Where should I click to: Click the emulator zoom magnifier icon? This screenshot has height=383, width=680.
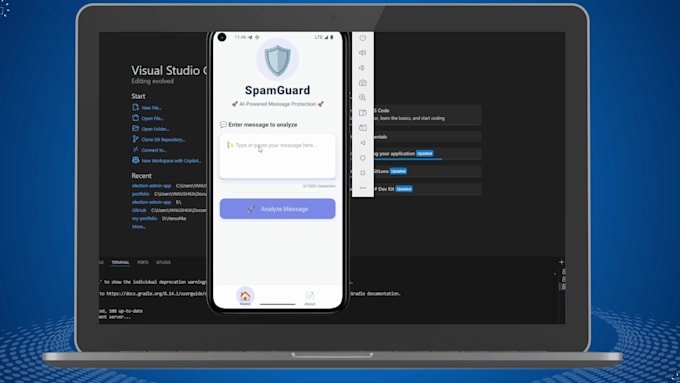pyautogui.click(x=363, y=98)
